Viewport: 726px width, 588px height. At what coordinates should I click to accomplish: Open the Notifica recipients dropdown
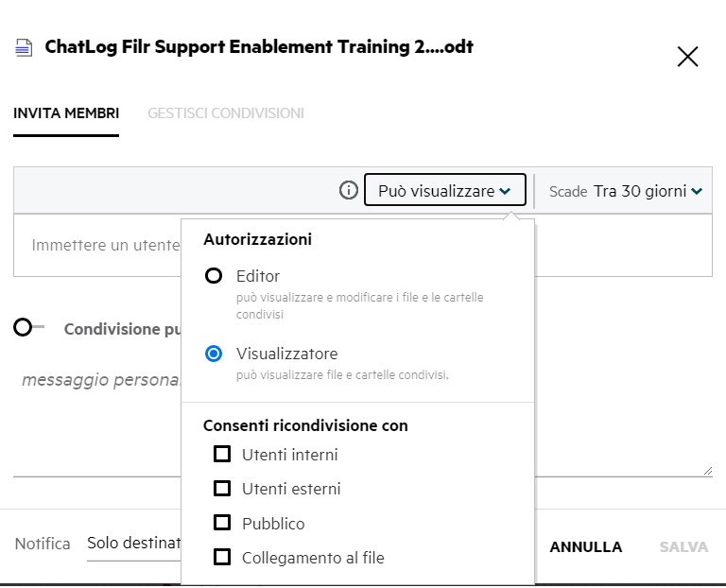pyautogui.click(x=132, y=545)
